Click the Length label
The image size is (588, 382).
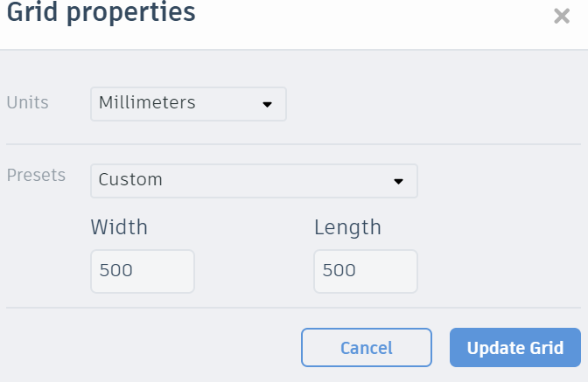(347, 228)
